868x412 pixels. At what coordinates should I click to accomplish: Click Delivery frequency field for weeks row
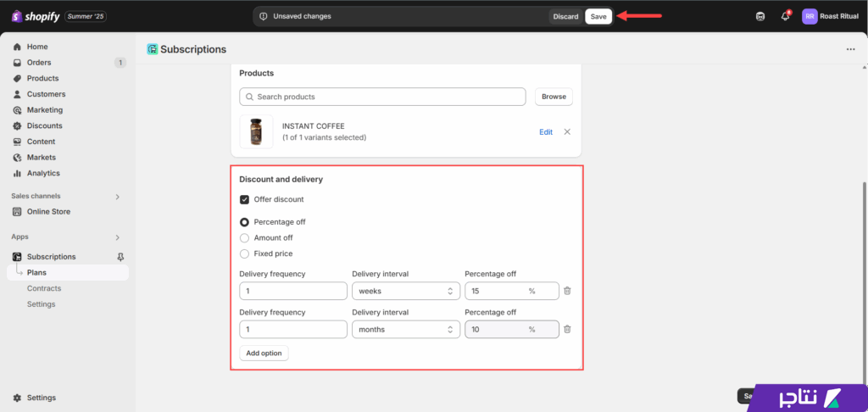click(293, 291)
